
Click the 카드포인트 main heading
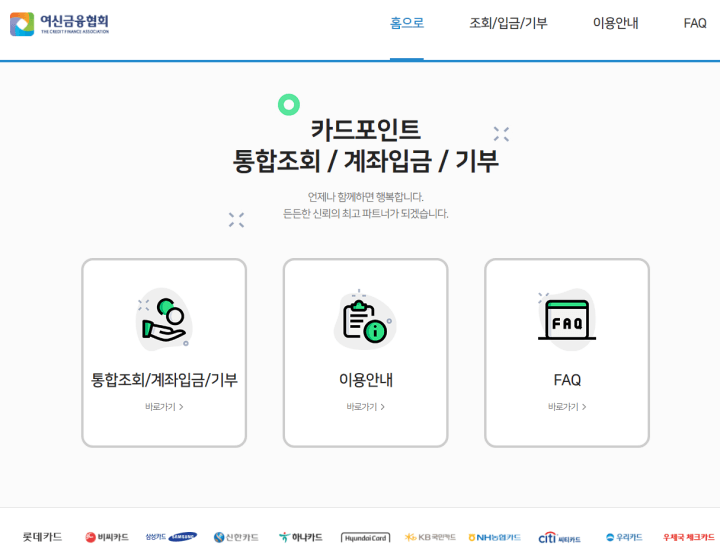pyautogui.click(x=366, y=129)
